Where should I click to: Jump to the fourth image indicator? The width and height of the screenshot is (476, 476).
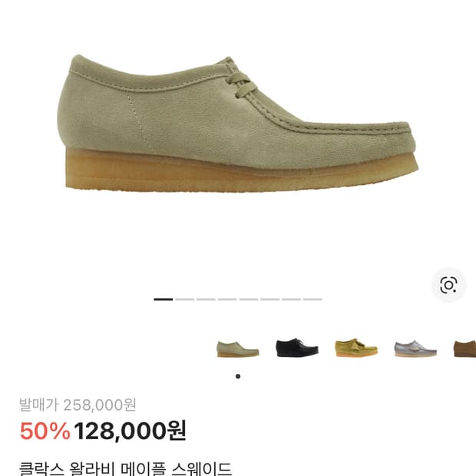tap(227, 299)
